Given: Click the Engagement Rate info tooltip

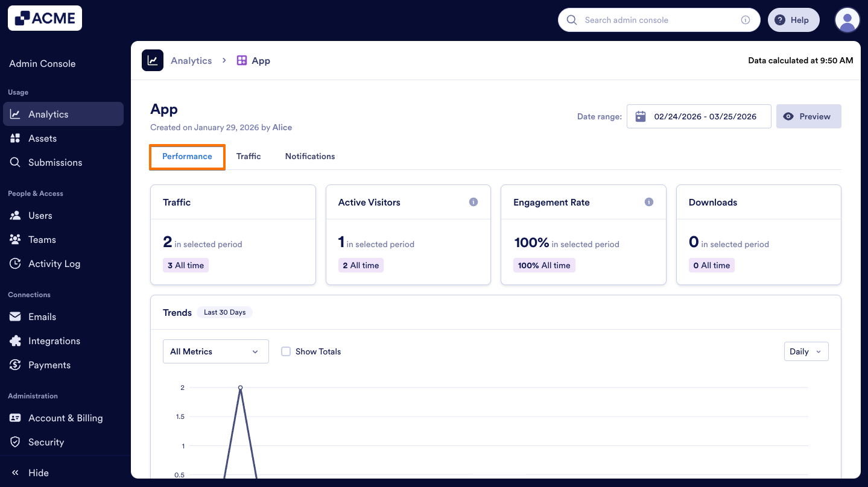Looking at the screenshot, I should [649, 202].
